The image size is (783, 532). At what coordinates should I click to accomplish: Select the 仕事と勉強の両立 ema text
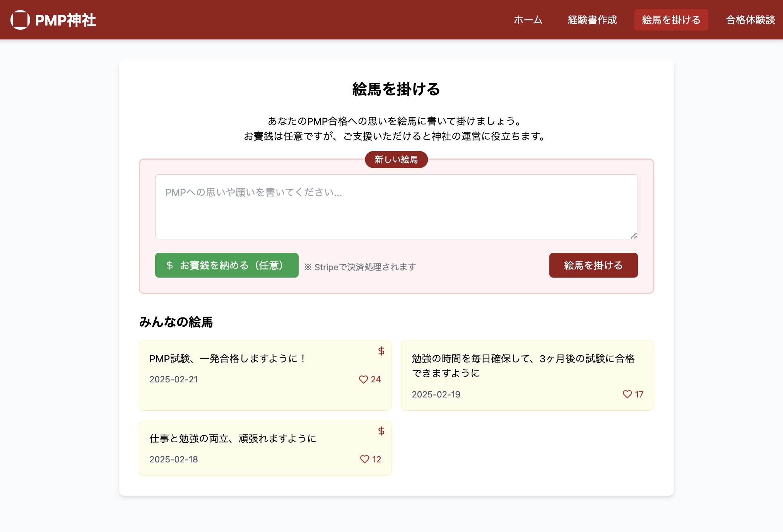[233, 438]
